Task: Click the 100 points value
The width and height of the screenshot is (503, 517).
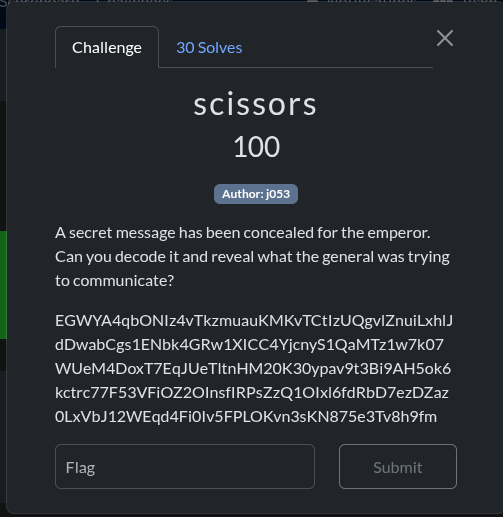Action: (256, 147)
